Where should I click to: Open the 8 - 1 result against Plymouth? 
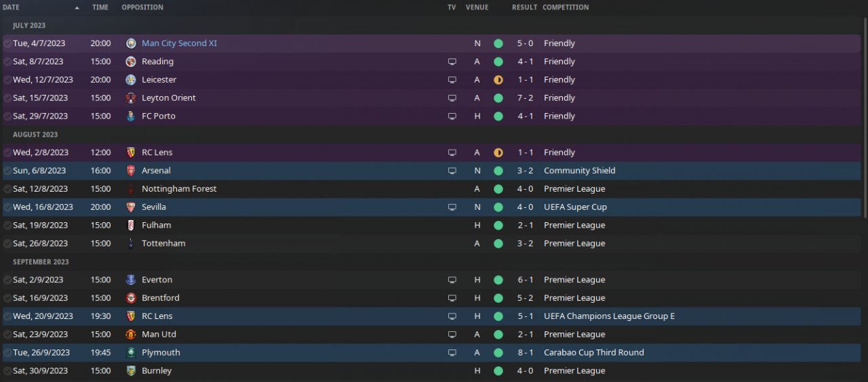525,353
